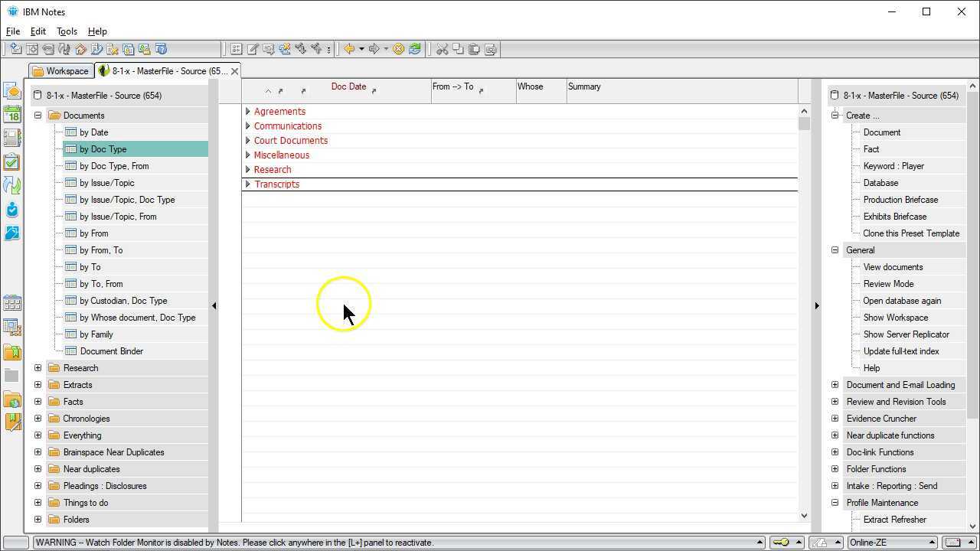Open the Calendar bookmark icon
980x551 pixels.
[11, 115]
